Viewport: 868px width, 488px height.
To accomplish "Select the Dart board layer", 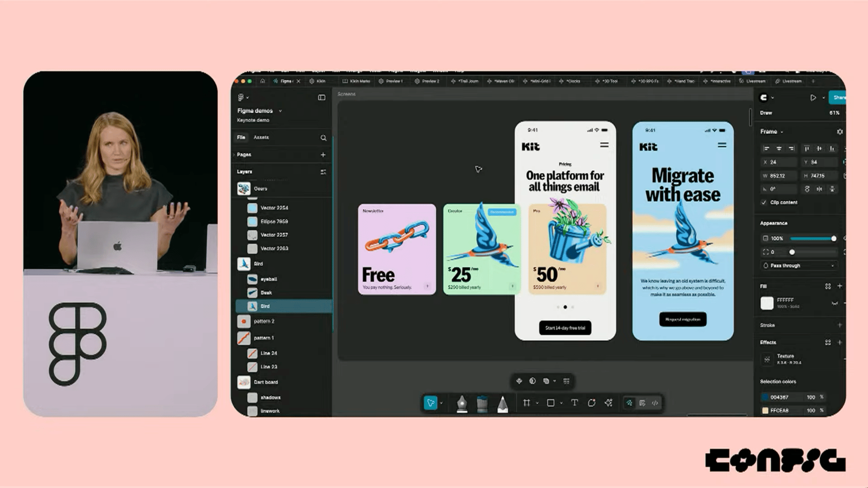I will pyautogui.click(x=284, y=382).
